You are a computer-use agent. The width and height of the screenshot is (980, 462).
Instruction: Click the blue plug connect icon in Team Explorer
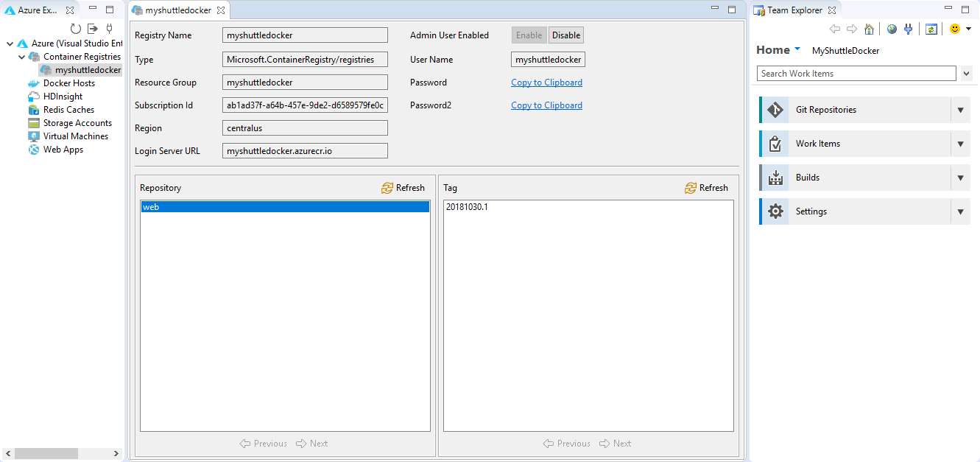[908, 29]
